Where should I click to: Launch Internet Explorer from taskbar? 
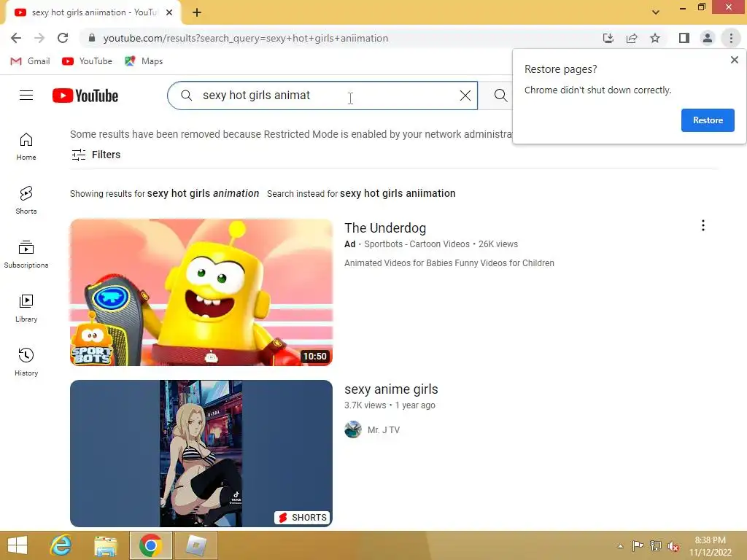(x=61, y=545)
